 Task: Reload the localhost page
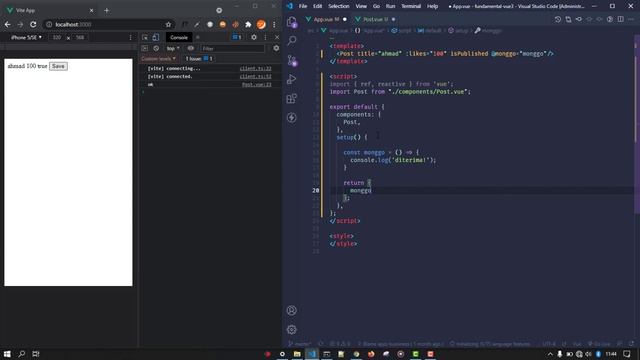pyautogui.click(x=33, y=24)
